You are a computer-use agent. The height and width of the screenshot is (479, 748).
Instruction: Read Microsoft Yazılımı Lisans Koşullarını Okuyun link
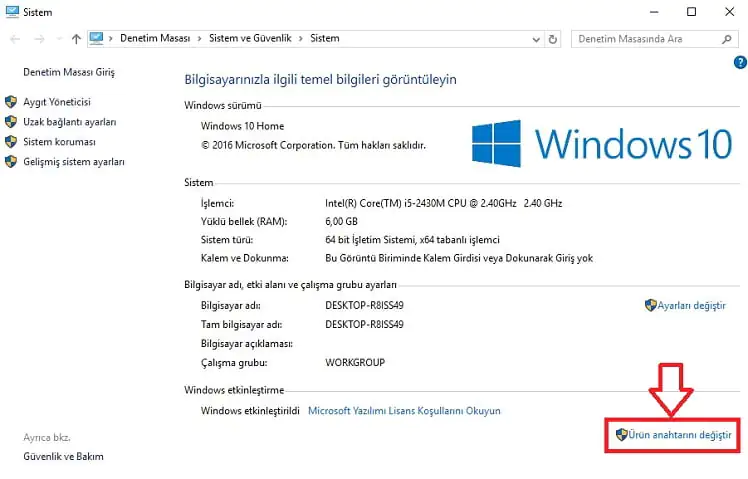click(404, 410)
